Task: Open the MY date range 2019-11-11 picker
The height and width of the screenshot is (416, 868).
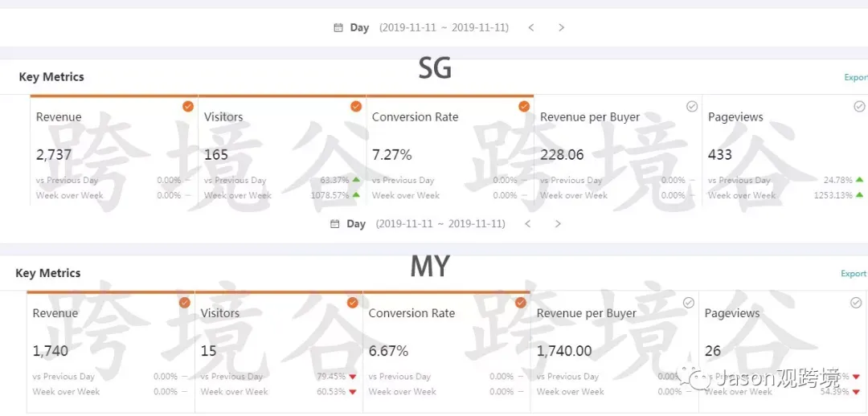Action: point(440,224)
